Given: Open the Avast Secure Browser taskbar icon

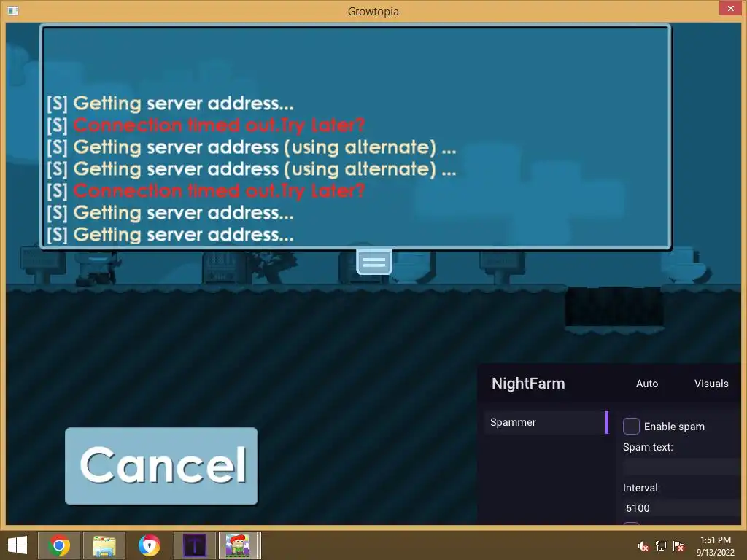Looking at the screenshot, I should (x=149, y=545).
